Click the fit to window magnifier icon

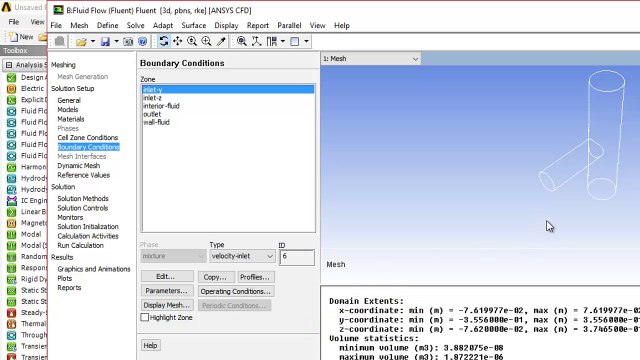(242, 41)
